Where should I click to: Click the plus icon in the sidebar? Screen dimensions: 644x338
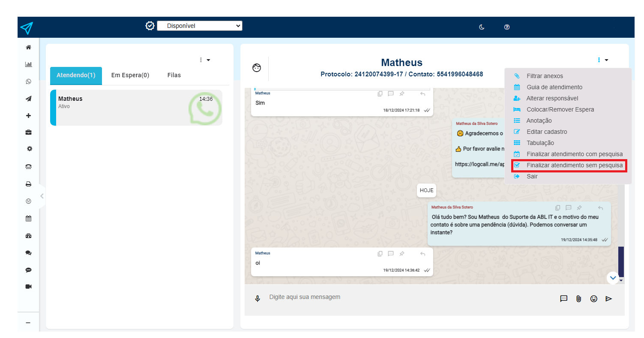(29, 115)
